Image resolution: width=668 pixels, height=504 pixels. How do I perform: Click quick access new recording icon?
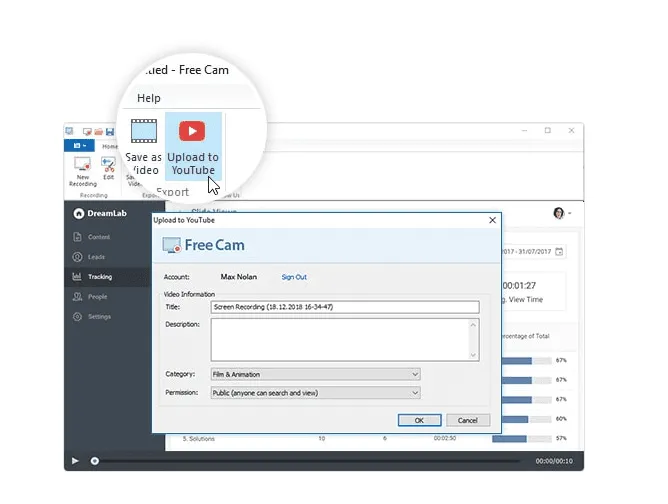tap(87, 132)
